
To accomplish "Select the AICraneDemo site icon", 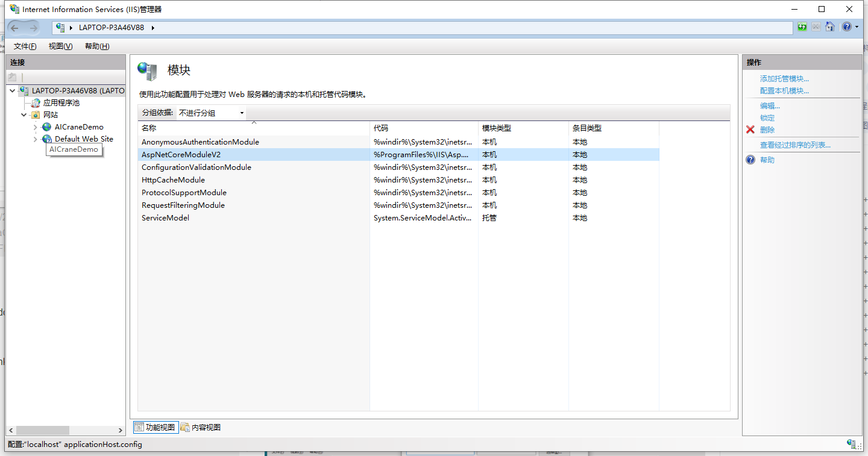I will tap(46, 127).
